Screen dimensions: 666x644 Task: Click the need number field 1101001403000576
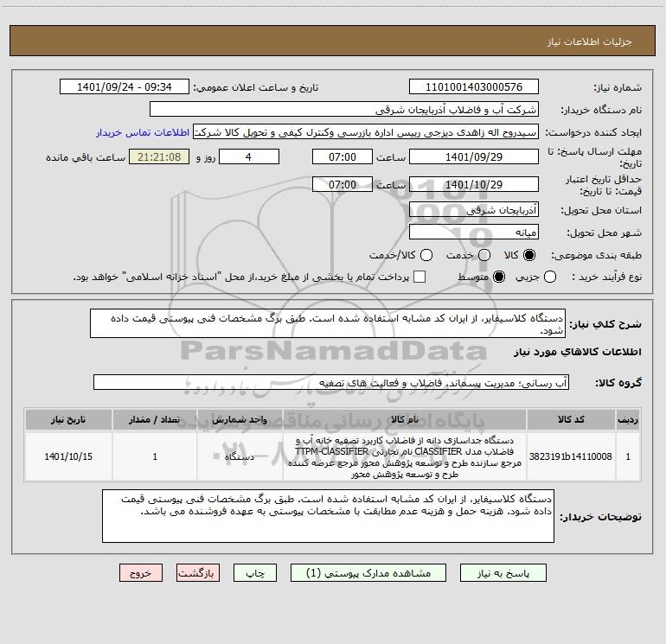[x=474, y=87]
